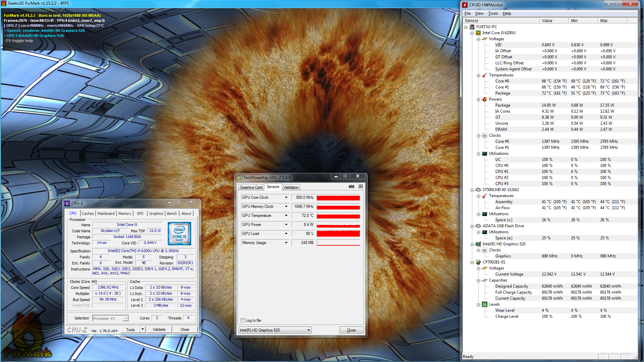
Task: Click the ST500LM0 Temperatures thermometer icon
Action: point(485,196)
